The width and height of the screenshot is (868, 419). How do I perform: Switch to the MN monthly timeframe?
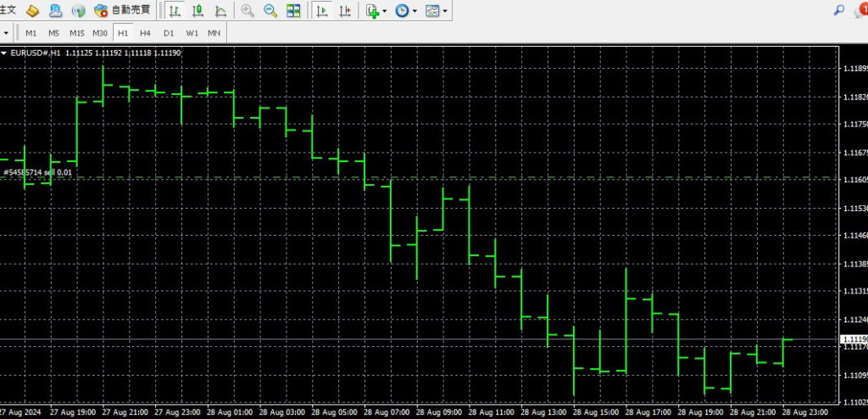click(x=214, y=33)
